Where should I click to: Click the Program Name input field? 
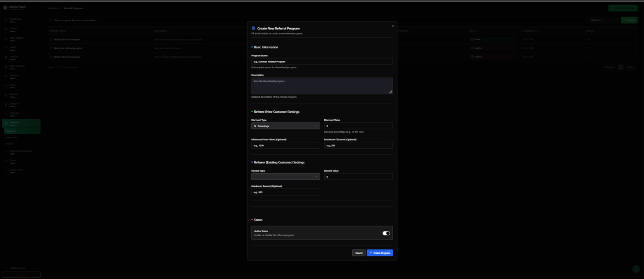coord(322,61)
